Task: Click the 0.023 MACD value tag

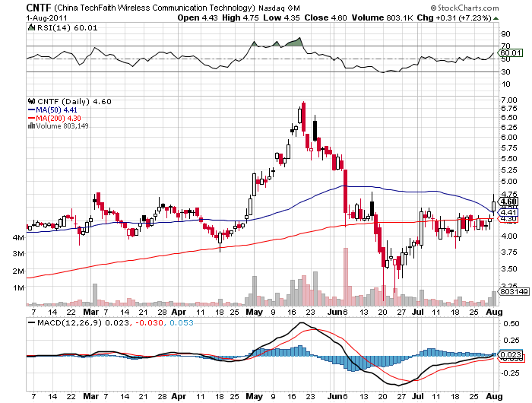Action: (511, 355)
